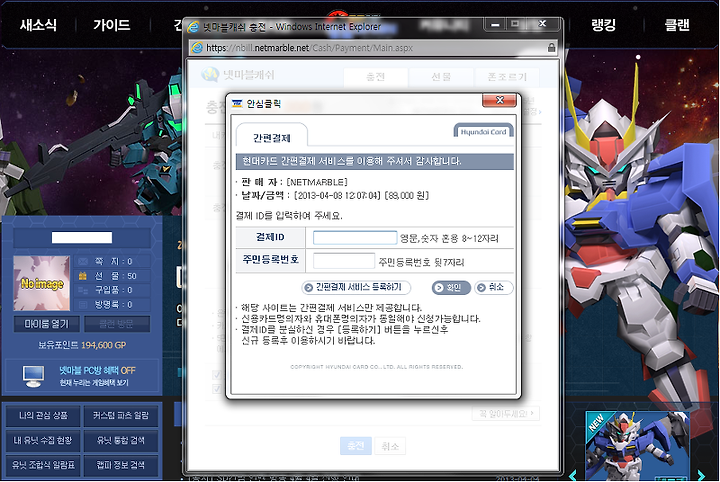Click the Hyundai Card logo badge
Image resolution: width=720 pixels, height=482 pixels.
tap(484, 131)
